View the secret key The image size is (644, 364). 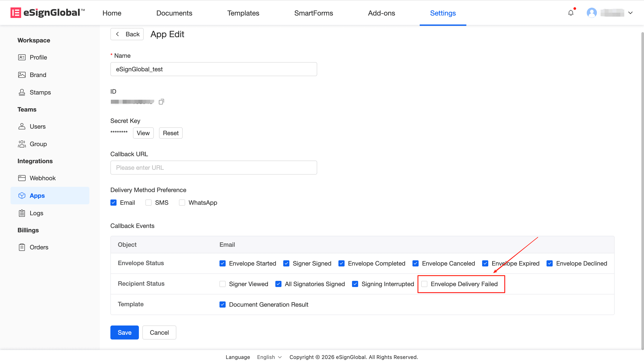[x=143, y=133]
